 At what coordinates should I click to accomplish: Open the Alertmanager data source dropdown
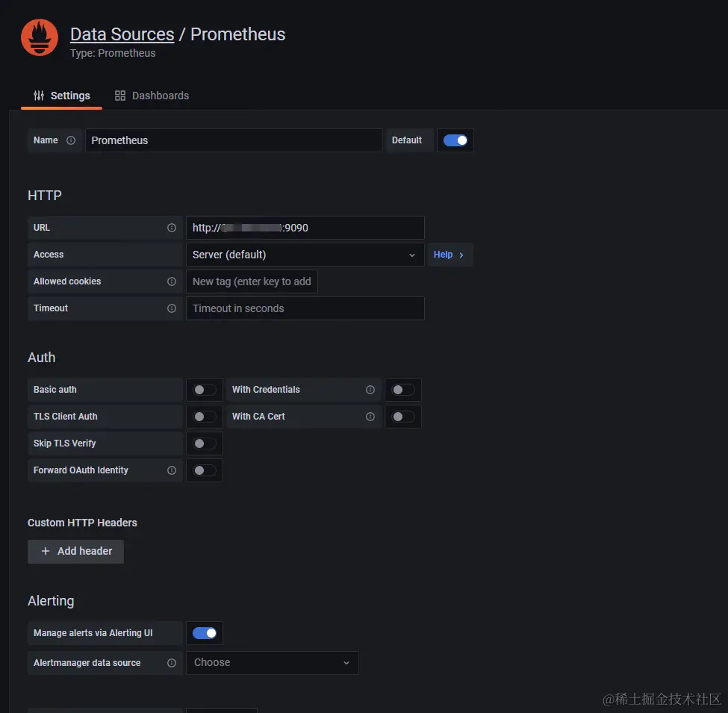point(272,663)
